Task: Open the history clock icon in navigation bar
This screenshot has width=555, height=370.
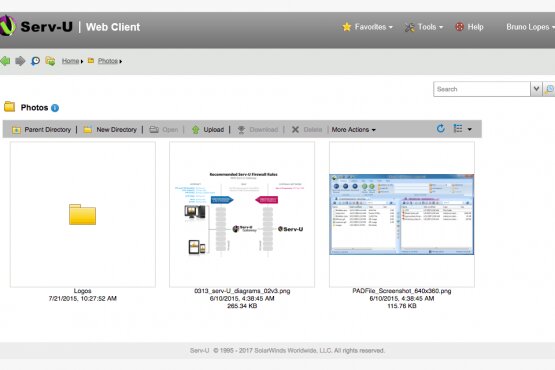Action: pyautogui.click(x=35, y=61)
